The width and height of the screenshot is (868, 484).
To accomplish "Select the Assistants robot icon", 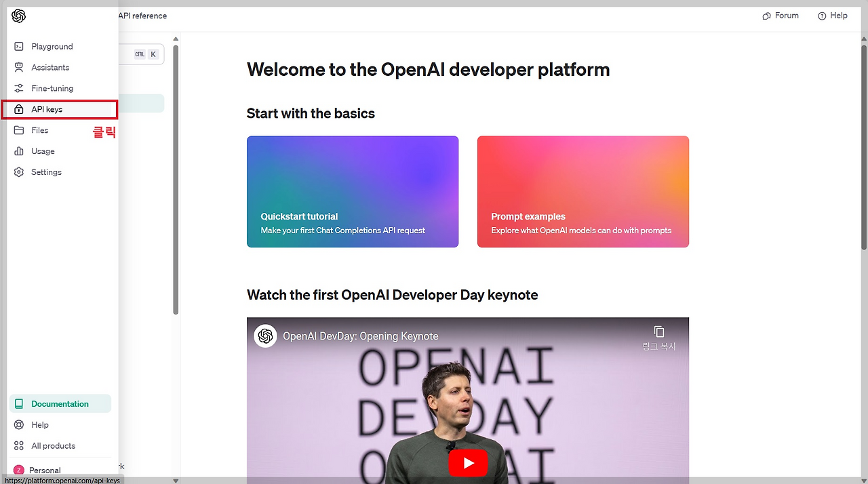I will (19, 68).
